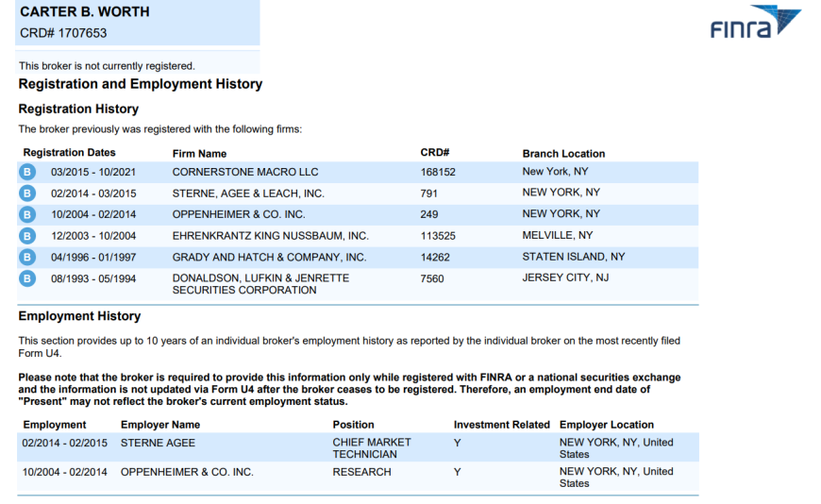Click the Investment Related column header

point(502,425)
